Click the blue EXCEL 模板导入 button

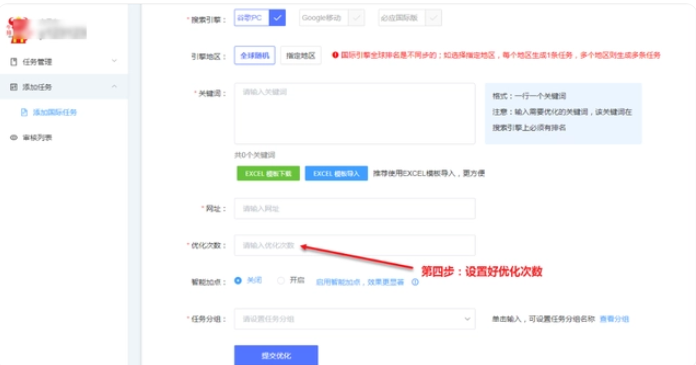pos(336,174)
